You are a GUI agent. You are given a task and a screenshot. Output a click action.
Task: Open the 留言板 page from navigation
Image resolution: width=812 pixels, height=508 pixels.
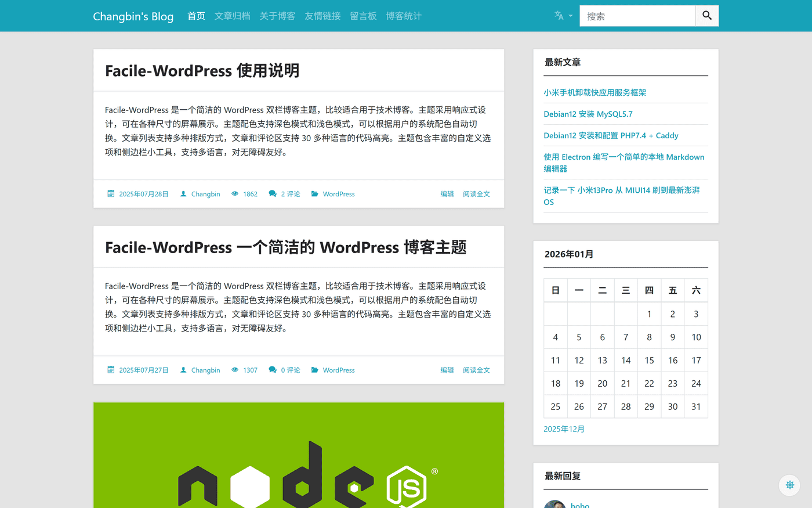[364, 16]
